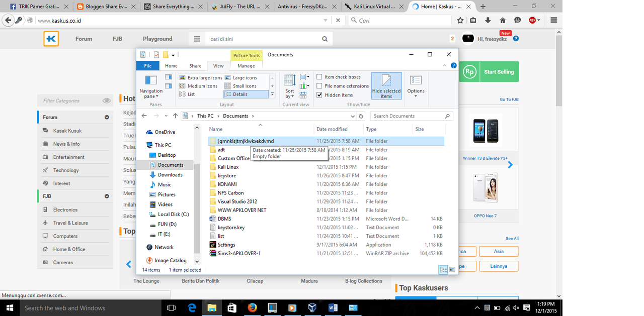This screenshot has height=316, width=644.
Task: Click Explorer help question mark icon
Action: [454, 66]
